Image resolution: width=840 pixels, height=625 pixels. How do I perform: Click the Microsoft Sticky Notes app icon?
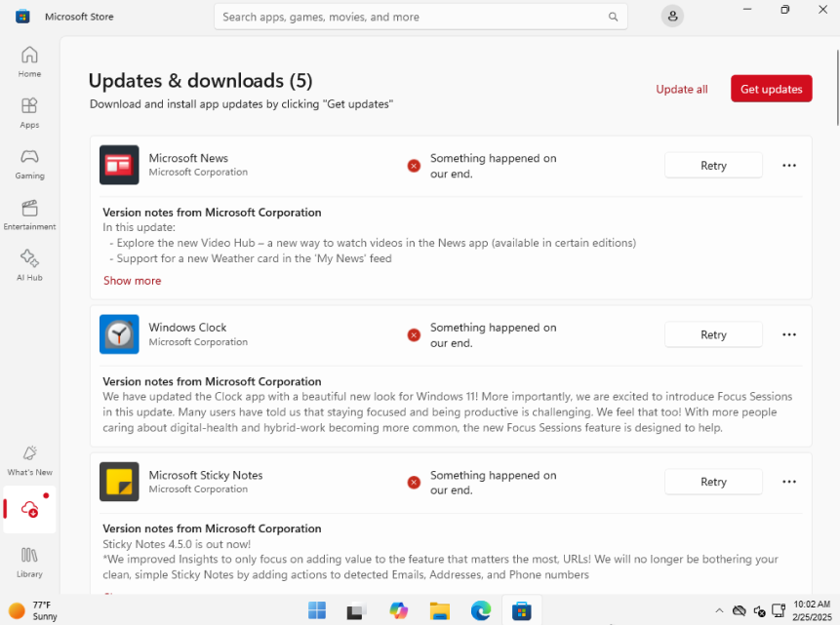click(119, 482)
